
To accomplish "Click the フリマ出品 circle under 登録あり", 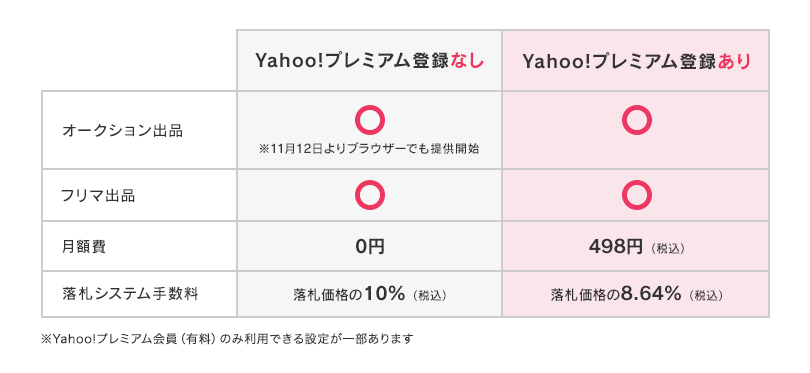I will 636,195.
